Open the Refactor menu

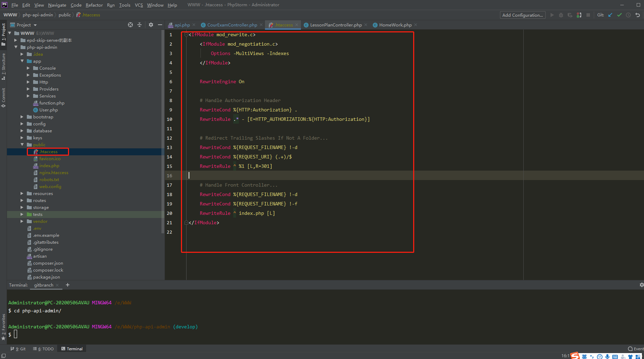tap(94, 5)
